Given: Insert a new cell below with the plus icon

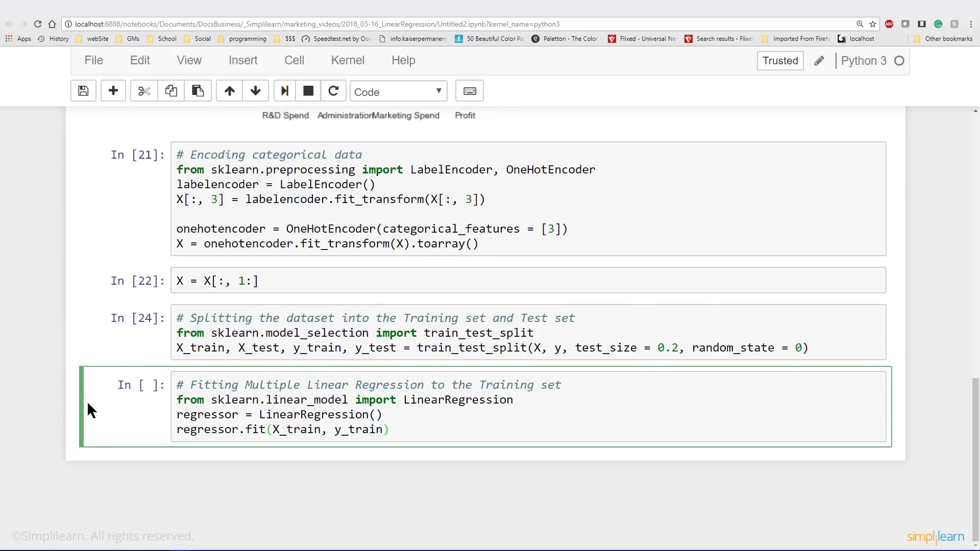Looking at the screenshot, I should point(113,91).
